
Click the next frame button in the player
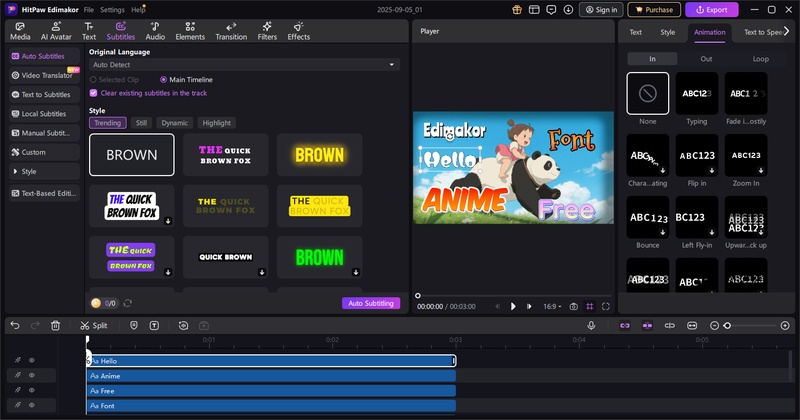tap(529, 306)
